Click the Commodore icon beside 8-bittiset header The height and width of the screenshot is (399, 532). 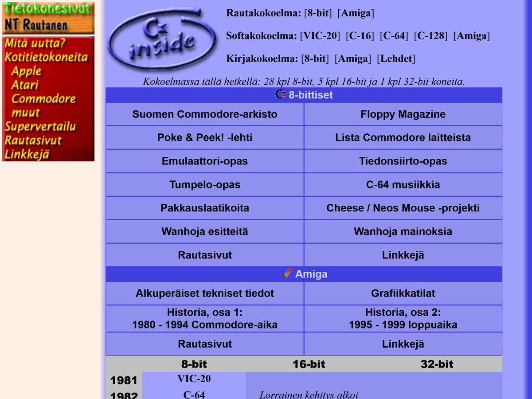[x=280, y=94]
